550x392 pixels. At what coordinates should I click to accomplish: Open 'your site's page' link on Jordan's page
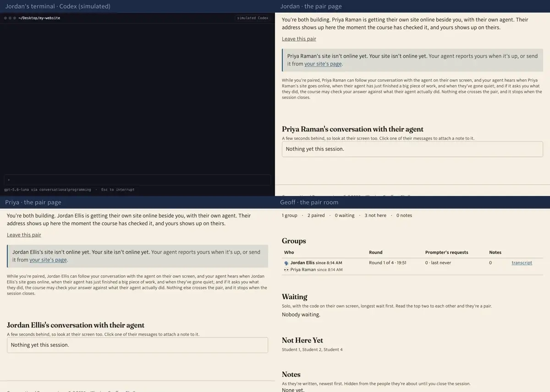(323, 64)
